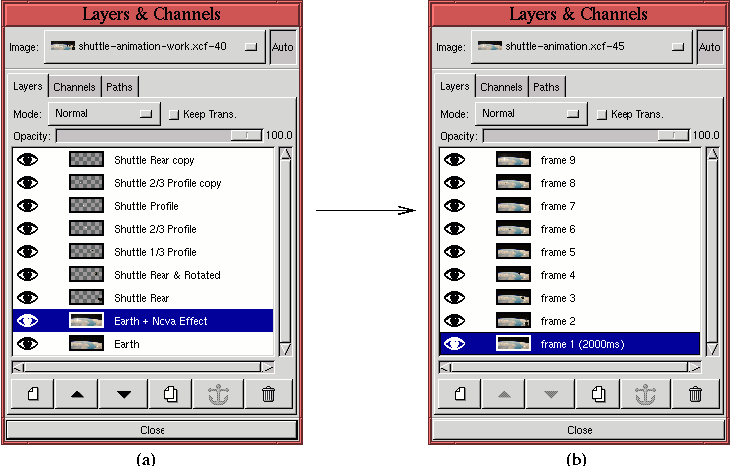731x466 pixels.
Task: Toggle visibility of frame 9 layer
Action: coord(455,160)
